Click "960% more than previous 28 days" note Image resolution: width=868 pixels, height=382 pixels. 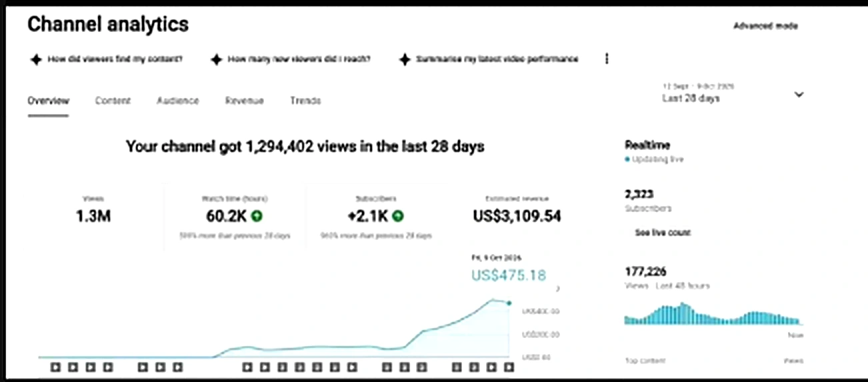coord(376,236)
